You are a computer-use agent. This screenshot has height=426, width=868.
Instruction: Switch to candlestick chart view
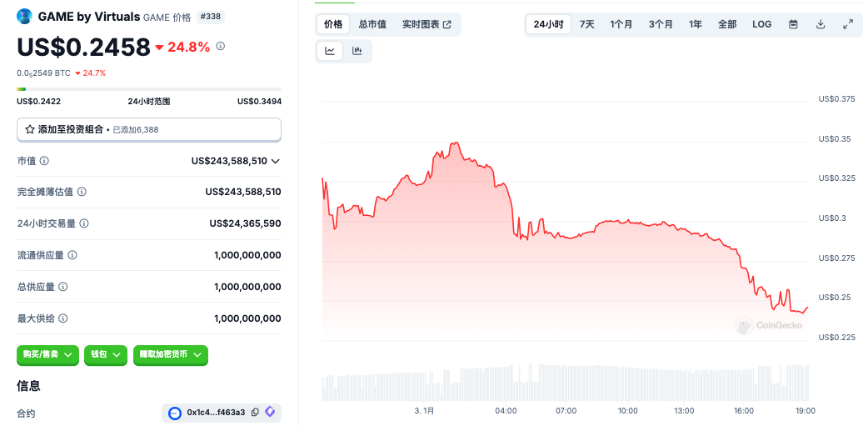pyautogui.click(x=357, y=51)
